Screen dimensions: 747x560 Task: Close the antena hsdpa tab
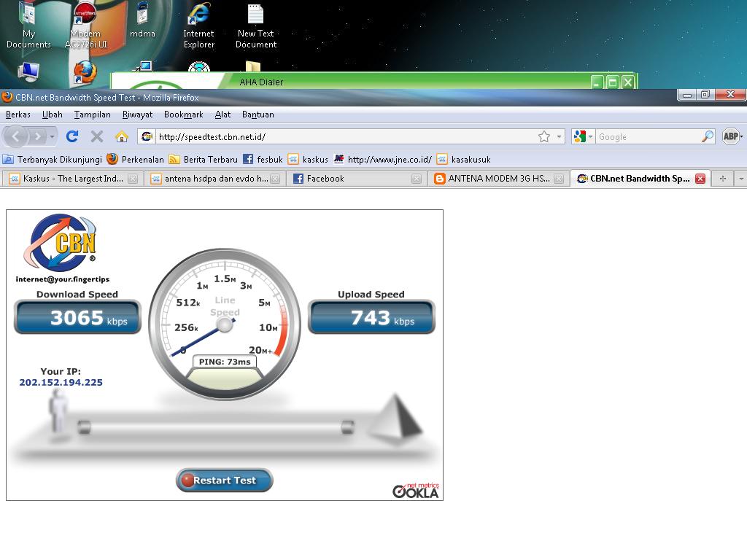coord(275,179)
